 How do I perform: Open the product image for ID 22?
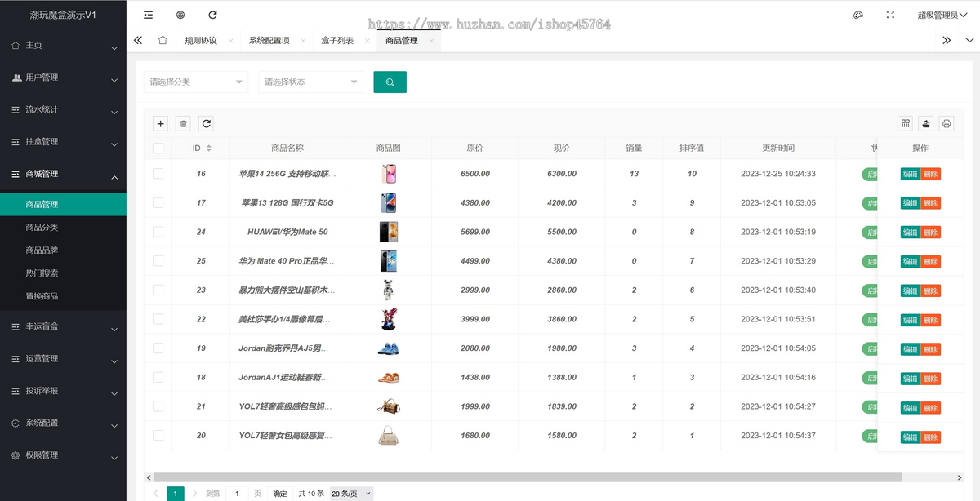(389, 319)
